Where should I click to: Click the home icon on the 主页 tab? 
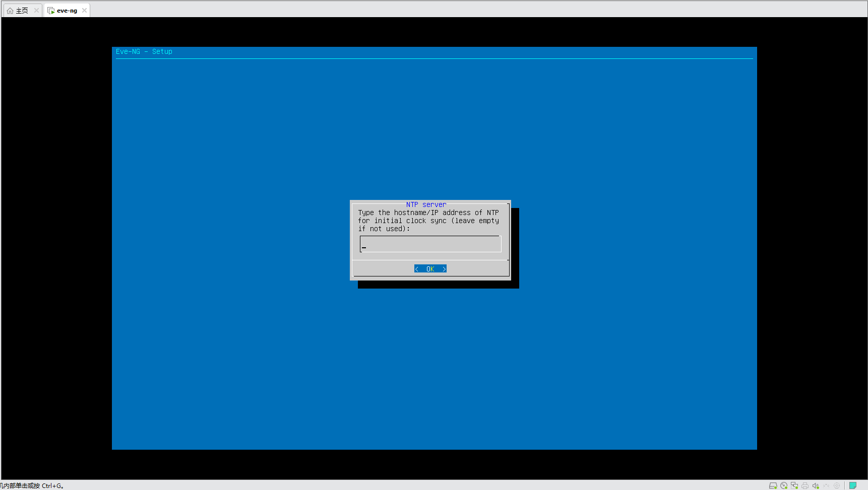tap(10, 11)
